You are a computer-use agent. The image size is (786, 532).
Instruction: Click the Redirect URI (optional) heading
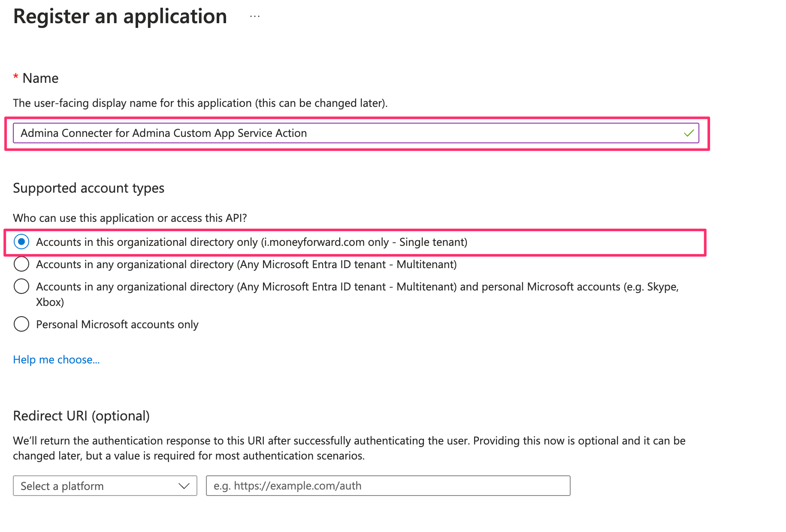82,416
